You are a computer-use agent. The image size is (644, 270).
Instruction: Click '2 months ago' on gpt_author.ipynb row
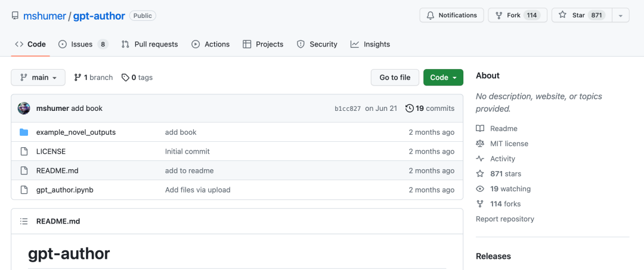(x=431, y=190)
